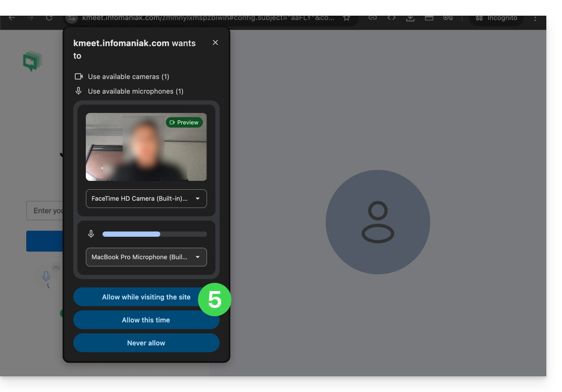Open site information icon in address bar
562x392 pixels.
pyautogui.click(x=72, y=18)
